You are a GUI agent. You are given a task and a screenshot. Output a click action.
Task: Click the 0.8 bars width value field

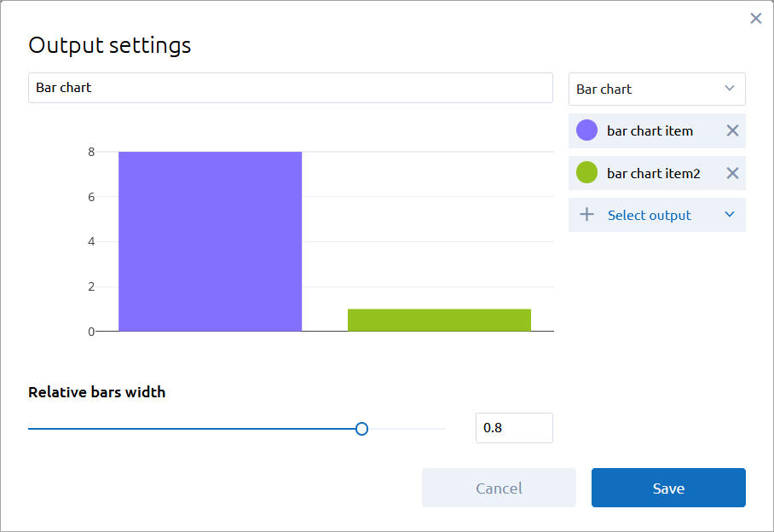(x=514, y=428)
